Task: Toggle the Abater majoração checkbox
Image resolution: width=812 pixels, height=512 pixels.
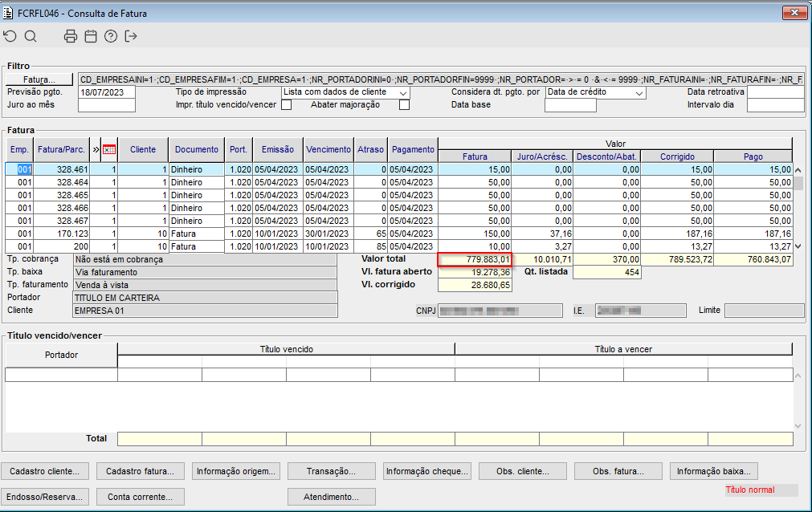Action: pos(404,104)
